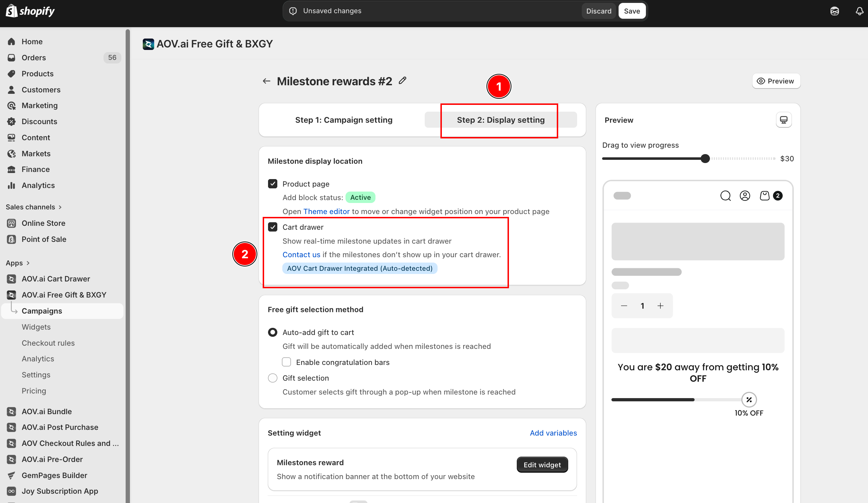This screenshot has width=868, height=503.
Task: Click the search icon in the preview
Action: point(726,196)
